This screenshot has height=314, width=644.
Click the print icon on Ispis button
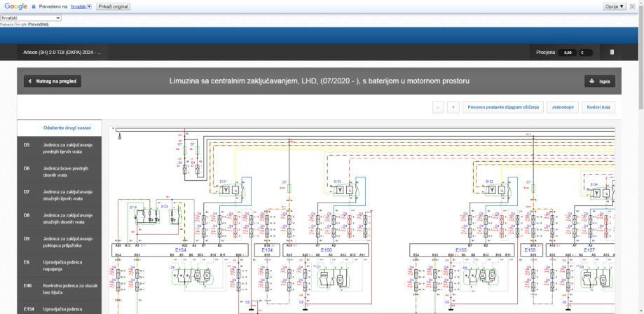(594, 81)
